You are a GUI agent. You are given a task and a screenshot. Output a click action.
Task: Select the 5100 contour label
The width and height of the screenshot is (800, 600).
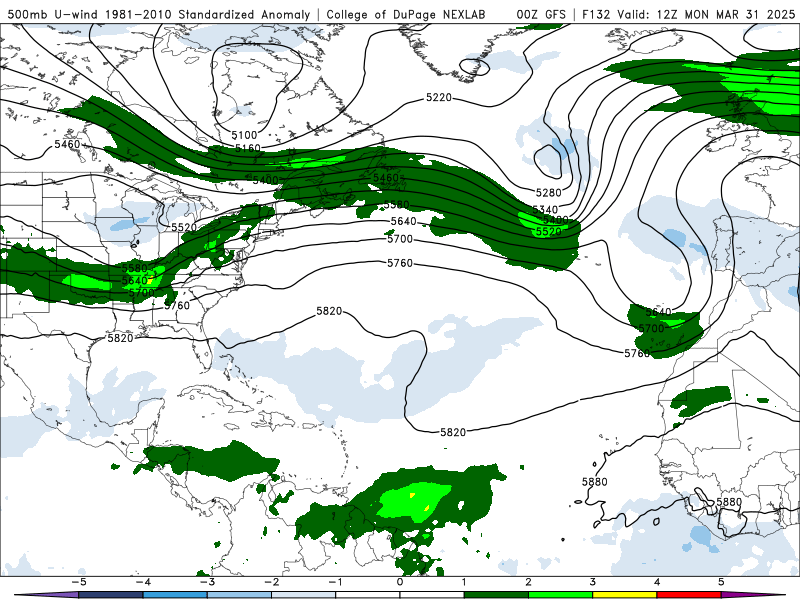(244, 135)
